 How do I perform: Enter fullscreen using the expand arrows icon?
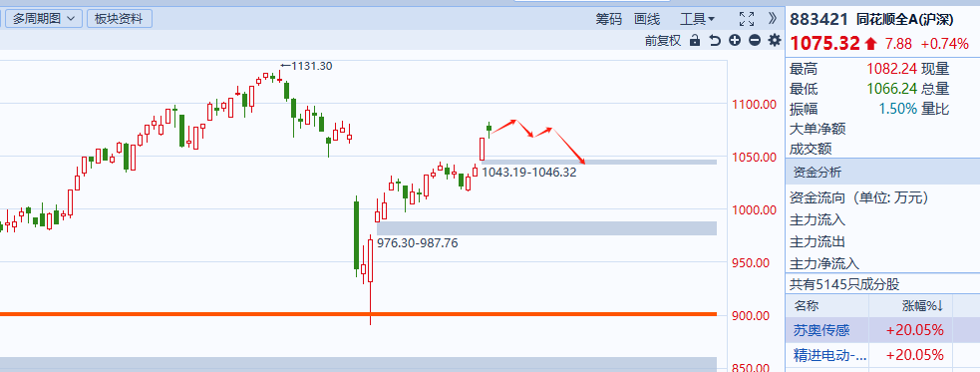pos(747,19)
